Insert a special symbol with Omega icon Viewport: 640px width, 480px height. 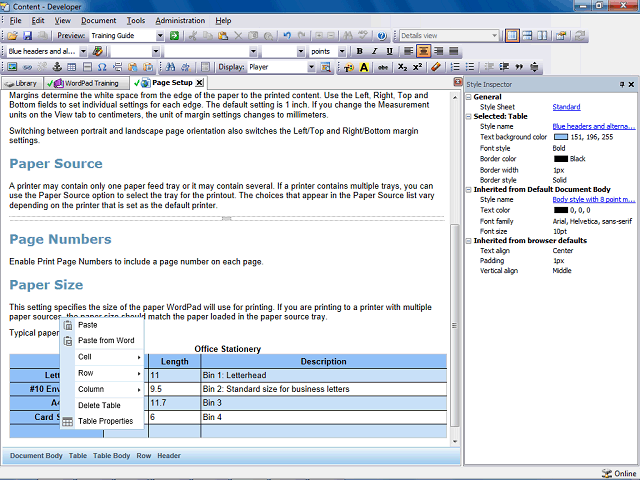(102, 67)
